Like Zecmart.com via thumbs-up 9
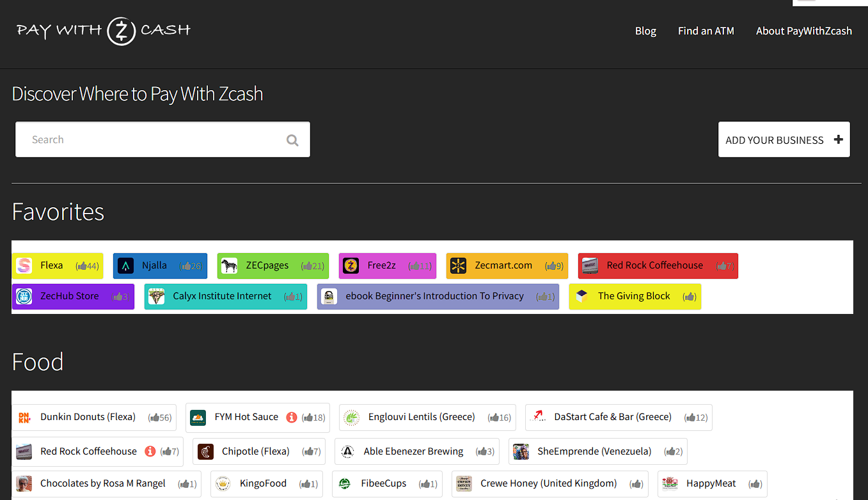The height and width of the screenshot is (500, 868). [x=554, y=266]
